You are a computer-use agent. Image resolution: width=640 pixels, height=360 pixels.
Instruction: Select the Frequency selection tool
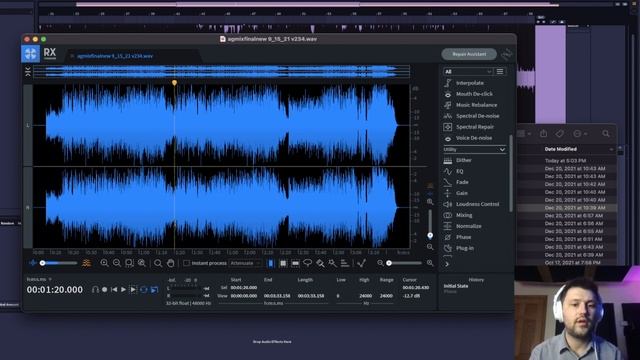pyautogui.click(x=295, y=263)
